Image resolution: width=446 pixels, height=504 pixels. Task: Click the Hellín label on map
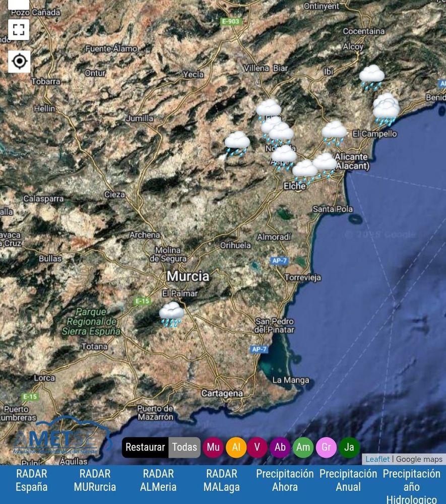coord(44,109)
